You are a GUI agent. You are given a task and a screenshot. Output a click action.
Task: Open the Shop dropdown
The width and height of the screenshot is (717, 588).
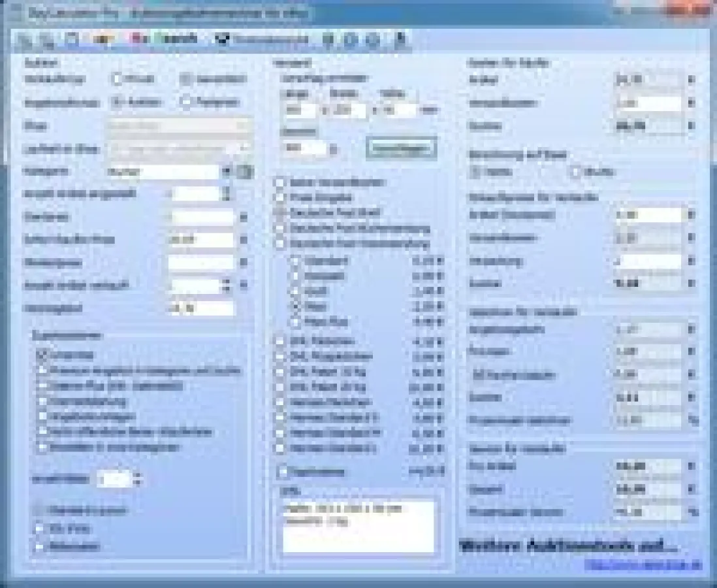[x=179, y=126]
